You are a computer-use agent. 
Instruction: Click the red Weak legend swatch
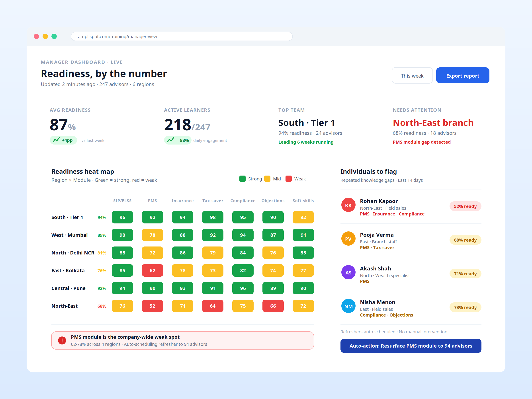(289, 179)
